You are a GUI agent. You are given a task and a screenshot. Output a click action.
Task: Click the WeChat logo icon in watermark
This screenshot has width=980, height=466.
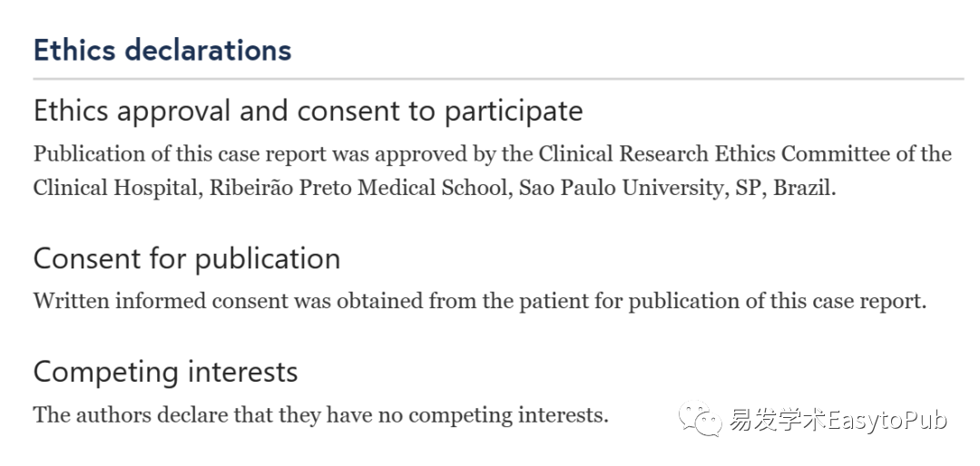701,417
